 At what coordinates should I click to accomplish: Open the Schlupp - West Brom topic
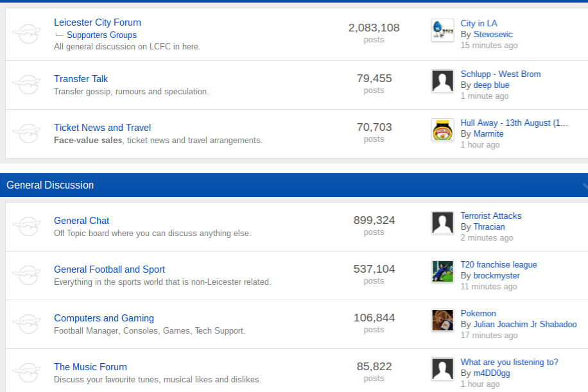501,74
